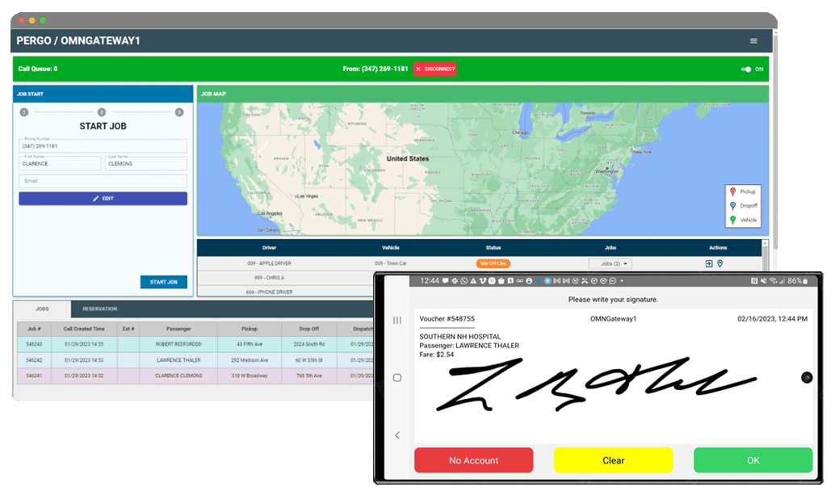Tap green OK button on tablet
The height and width of the screenshot is (504, 835).
tap(753, 460)
